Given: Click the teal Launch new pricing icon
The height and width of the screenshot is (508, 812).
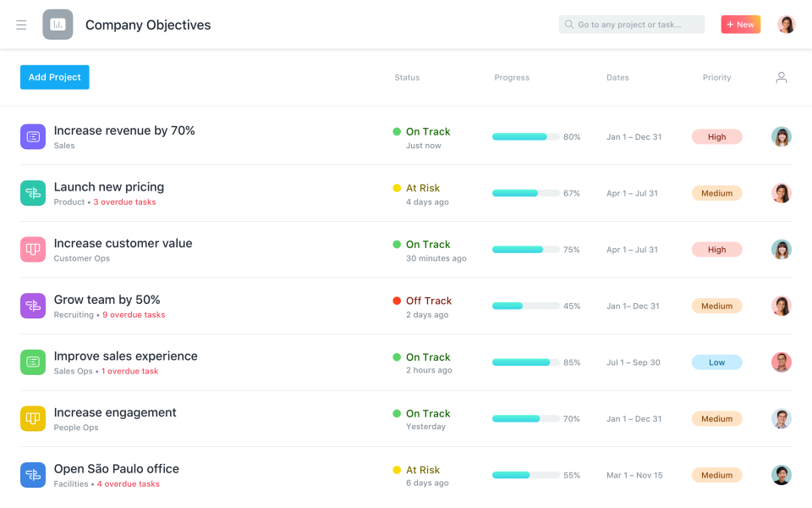Looking at the screenshot, I should pyautogui.click(x=33, y=193).
